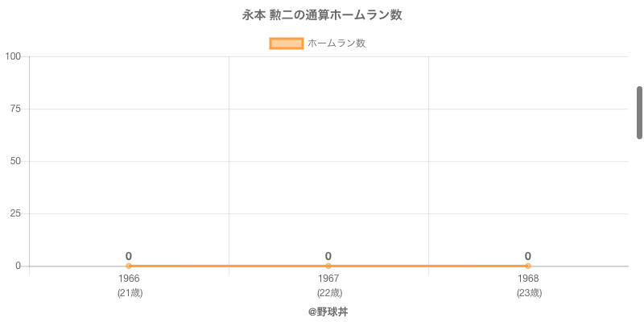The image size is (644, 322).
Task: Click the 1966 x-axis year label
Action: 129,279
